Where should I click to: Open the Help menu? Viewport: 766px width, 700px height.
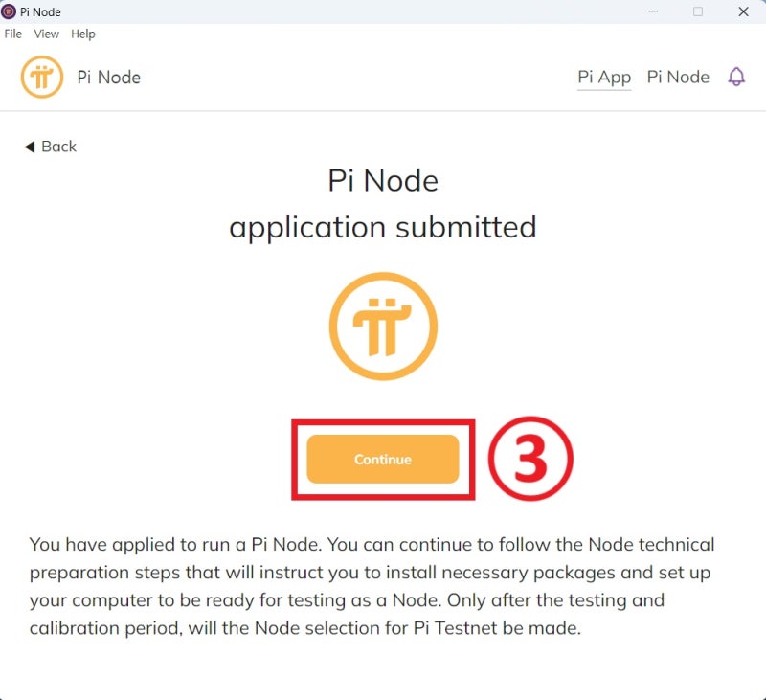point(83,34)
